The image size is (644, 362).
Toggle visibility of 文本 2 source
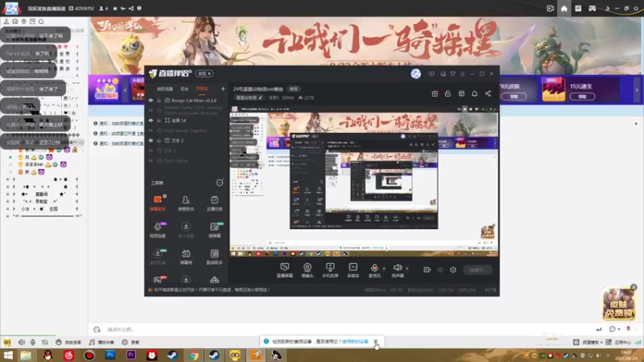pos(151,140)
